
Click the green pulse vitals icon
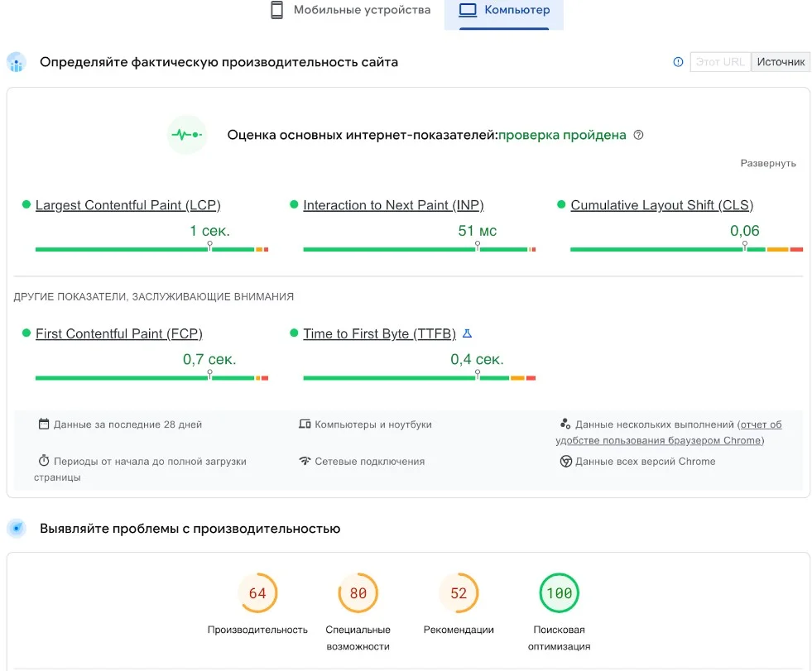pos(187,135)
